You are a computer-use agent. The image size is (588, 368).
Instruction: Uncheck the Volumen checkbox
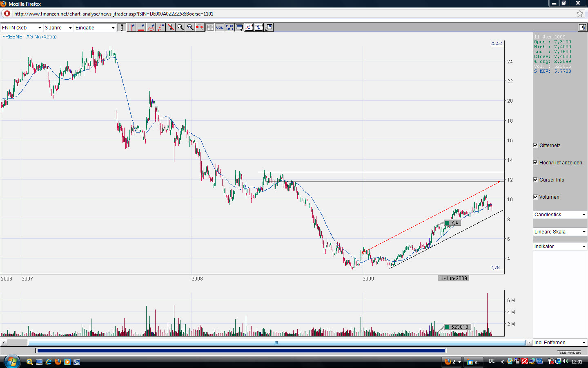pyautogui.click(x=535, y=197)
